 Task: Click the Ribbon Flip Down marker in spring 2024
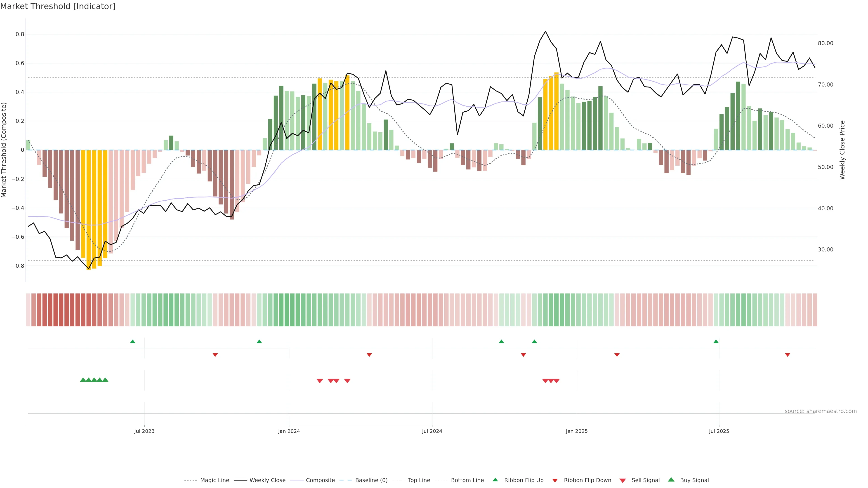click(369, 355)
